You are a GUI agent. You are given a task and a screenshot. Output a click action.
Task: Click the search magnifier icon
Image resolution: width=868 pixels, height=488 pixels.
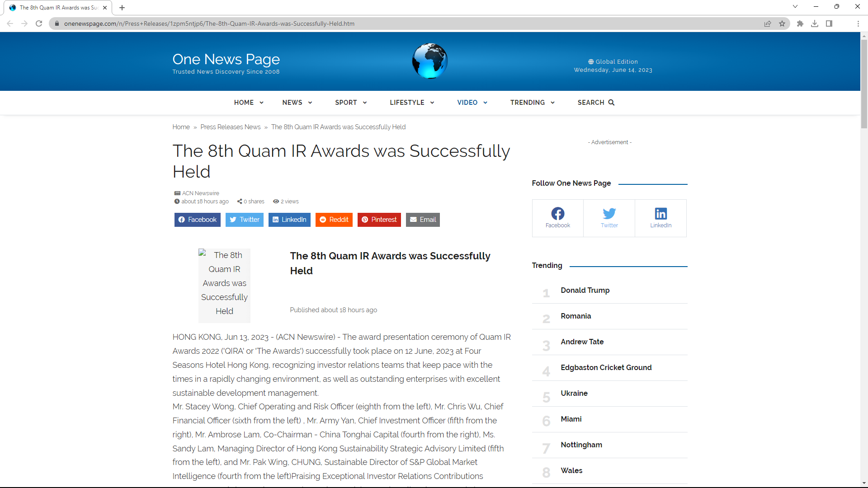(x=611, y=103)
